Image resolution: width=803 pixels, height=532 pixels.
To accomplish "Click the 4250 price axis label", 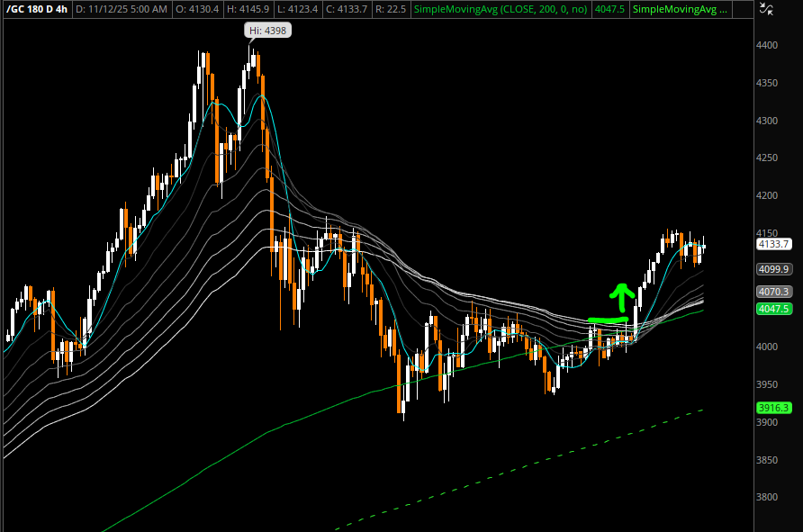I will (x=767, y=158).
